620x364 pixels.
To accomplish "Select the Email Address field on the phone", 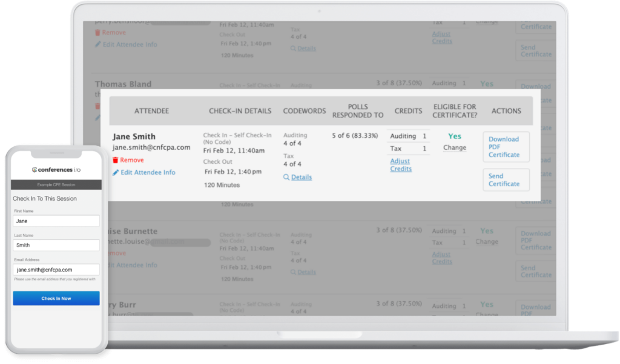I will coord(56,269).
